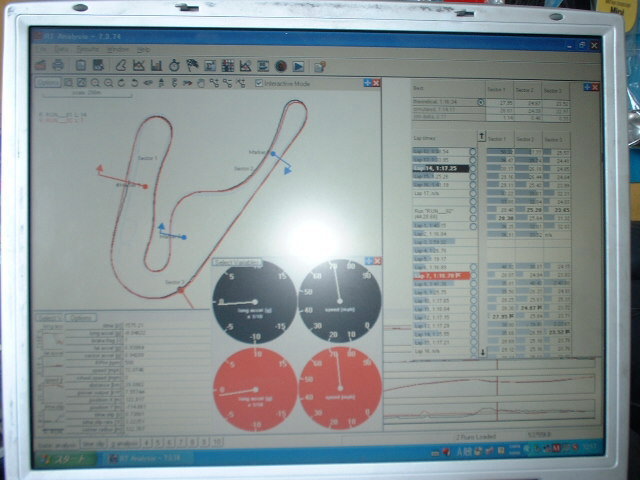Open the bar chart histogram icon
Viewport: 640px width, 480px height.
(156, 65)
